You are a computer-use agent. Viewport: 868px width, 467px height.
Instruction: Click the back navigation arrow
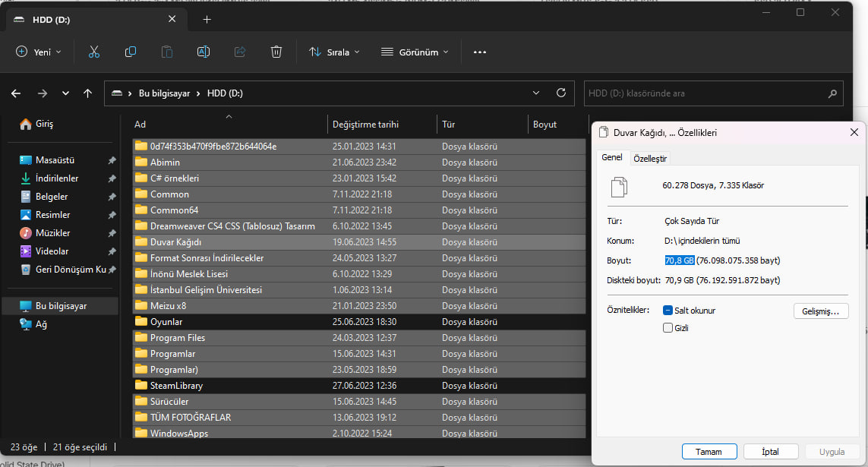coord(16,93)
